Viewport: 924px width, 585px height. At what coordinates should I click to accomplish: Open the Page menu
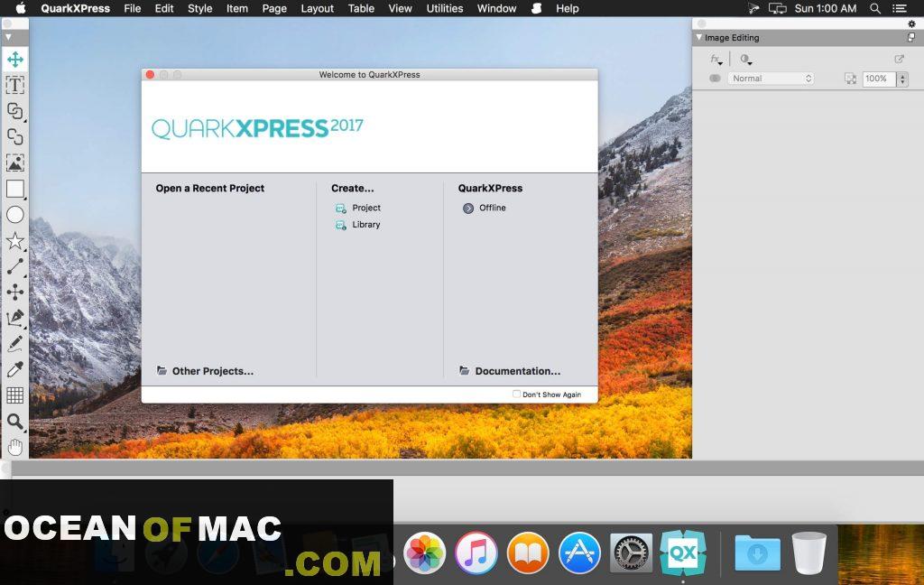[x=274, y=8]
